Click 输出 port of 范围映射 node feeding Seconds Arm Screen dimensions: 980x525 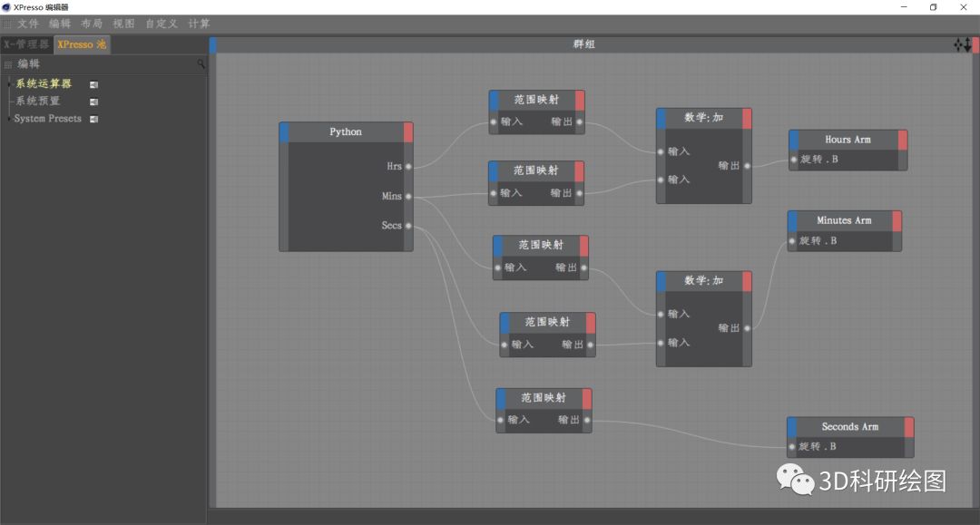(587, 420)
